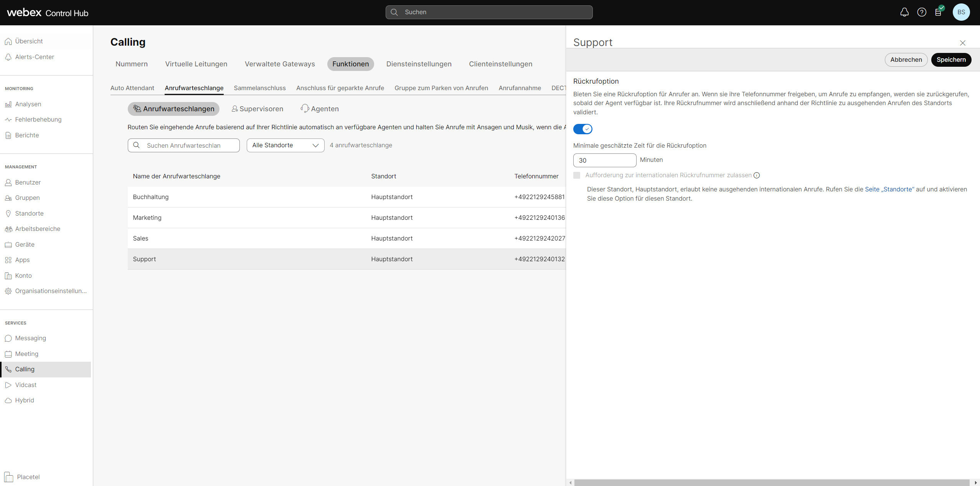Switch to the Diensteinstellungen tab
This screenshot has width=980, height=486.
click(x=419, y=64)
